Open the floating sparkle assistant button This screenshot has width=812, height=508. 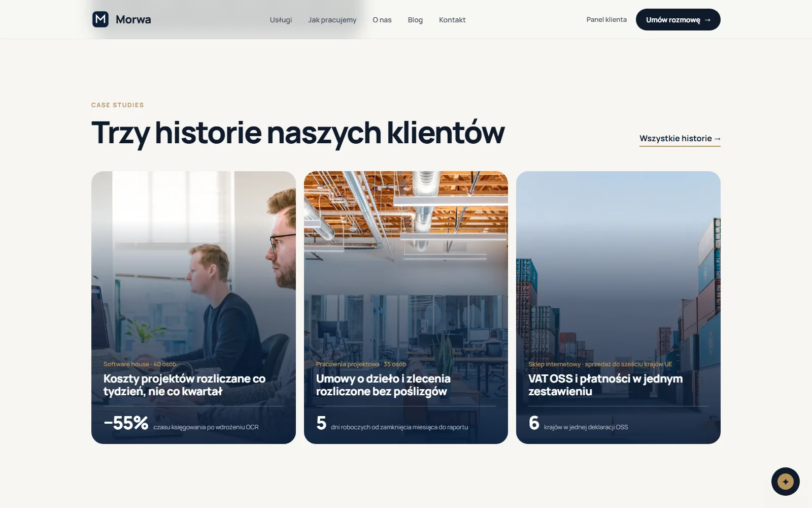point(785,481)
